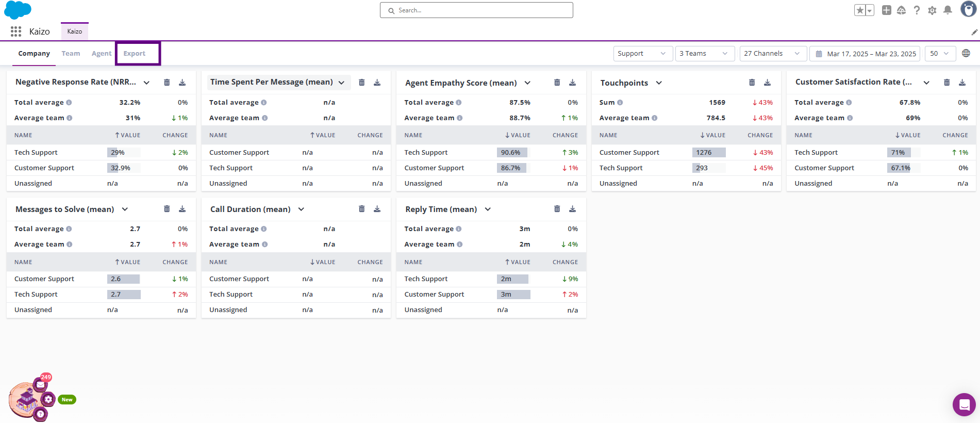
Task: Download the Agent Empathy Score widget data
Action: (572, 83)
